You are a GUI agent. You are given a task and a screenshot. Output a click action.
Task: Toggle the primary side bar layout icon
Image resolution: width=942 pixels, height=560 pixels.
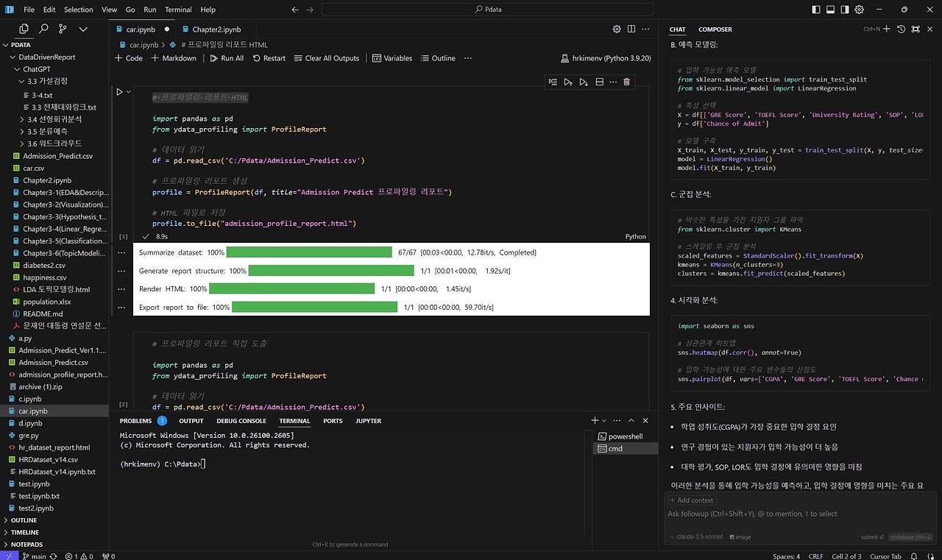point(815,10)
